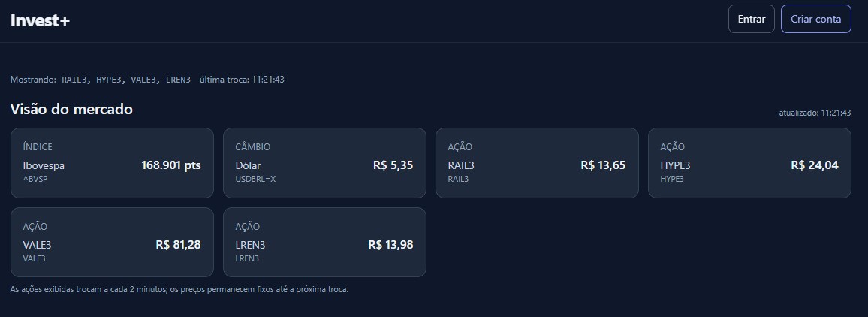The width and height of the screenshot is (868, 317).
Task: Click the Visão do mercado heading
Action: click(x=71, y=110)
